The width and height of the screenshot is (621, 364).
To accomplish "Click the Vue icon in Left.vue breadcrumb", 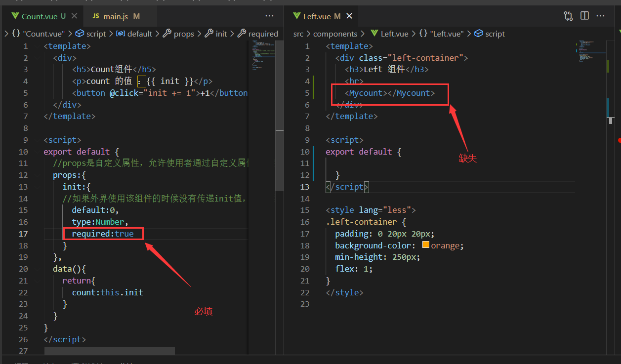I will (x=374, y=34).
